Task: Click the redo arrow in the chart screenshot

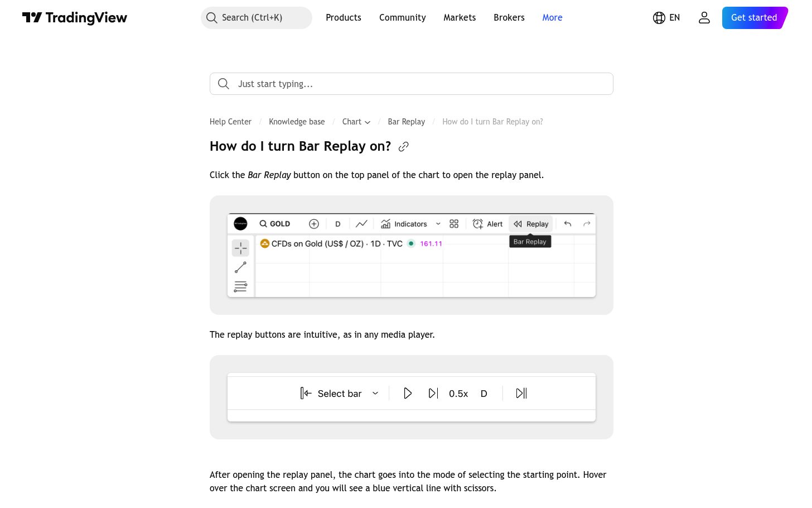Action: click(x=587, y=224)
